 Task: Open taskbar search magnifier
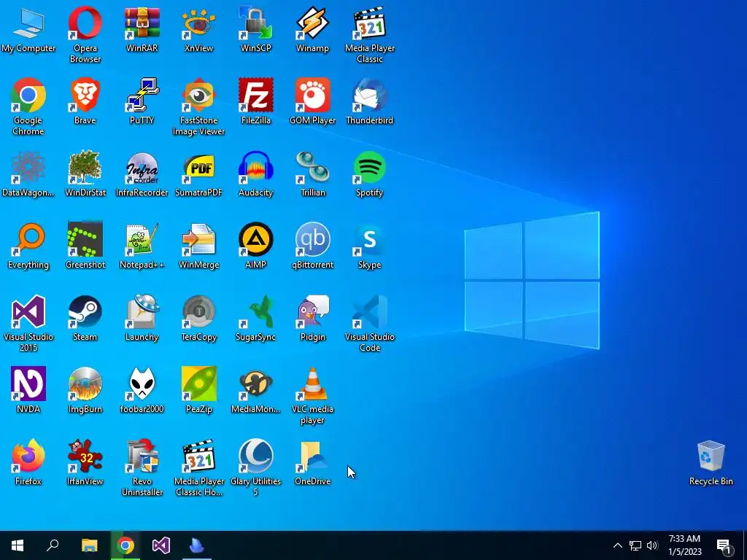53,545
